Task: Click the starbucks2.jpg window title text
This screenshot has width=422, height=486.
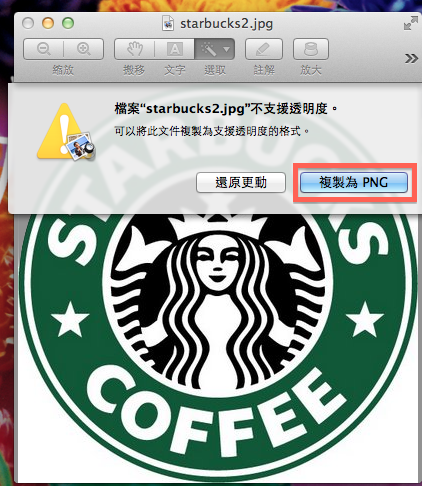Action: click(226, 24)
